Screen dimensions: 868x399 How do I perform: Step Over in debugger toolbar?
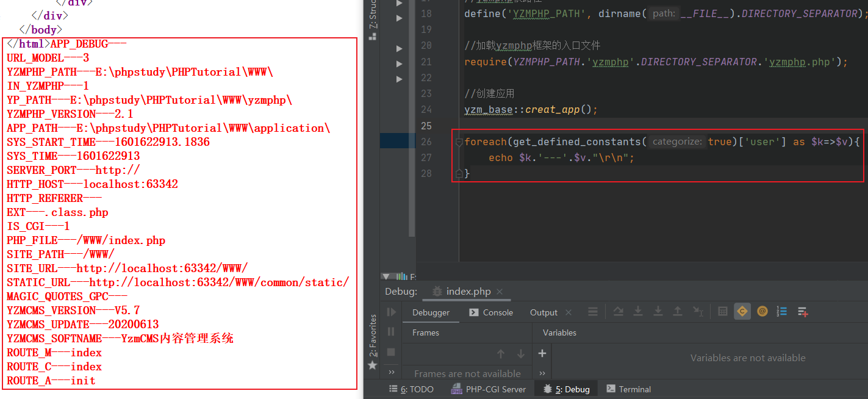click(x=618, y=312)
